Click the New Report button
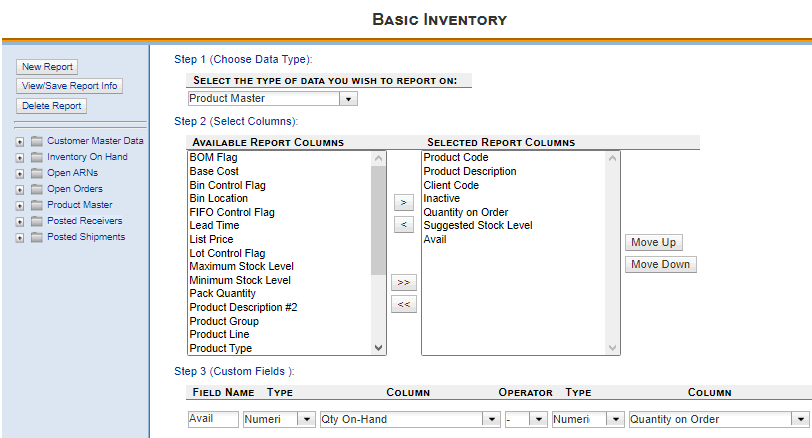Screen dimensions: 812x438 pos(47,67)
